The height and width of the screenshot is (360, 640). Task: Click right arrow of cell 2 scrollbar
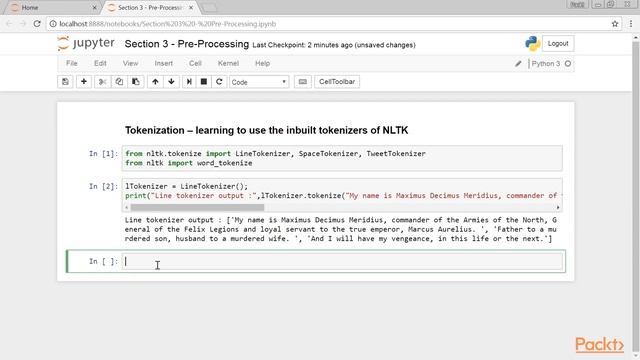click(558, 207)
